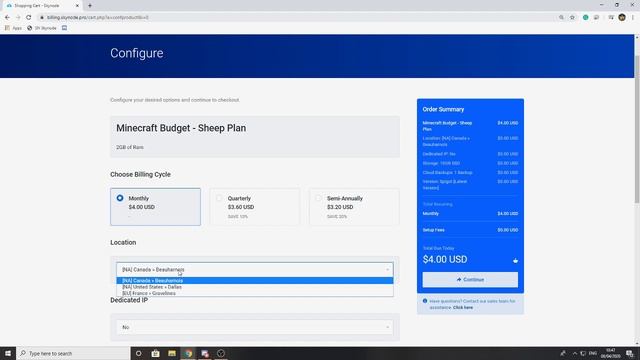Open the Chrome profile avatar
Screen dimensions: 640x360
point(622,17)
